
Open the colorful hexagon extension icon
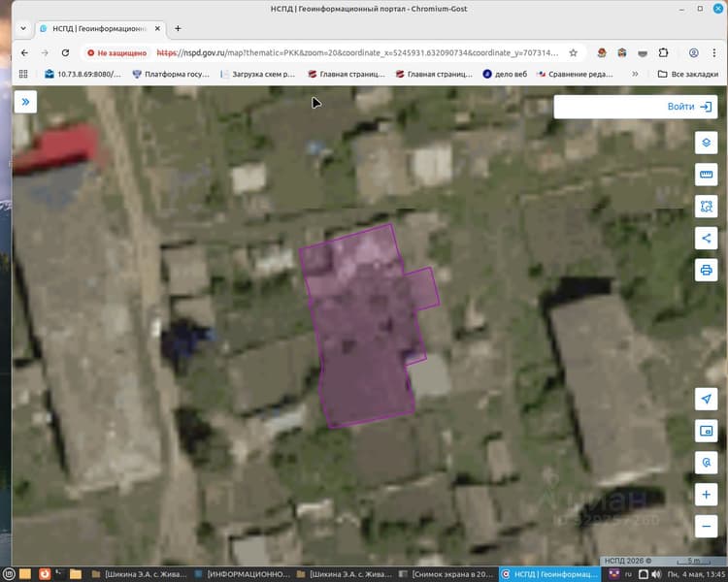click(x=622, y=53)
